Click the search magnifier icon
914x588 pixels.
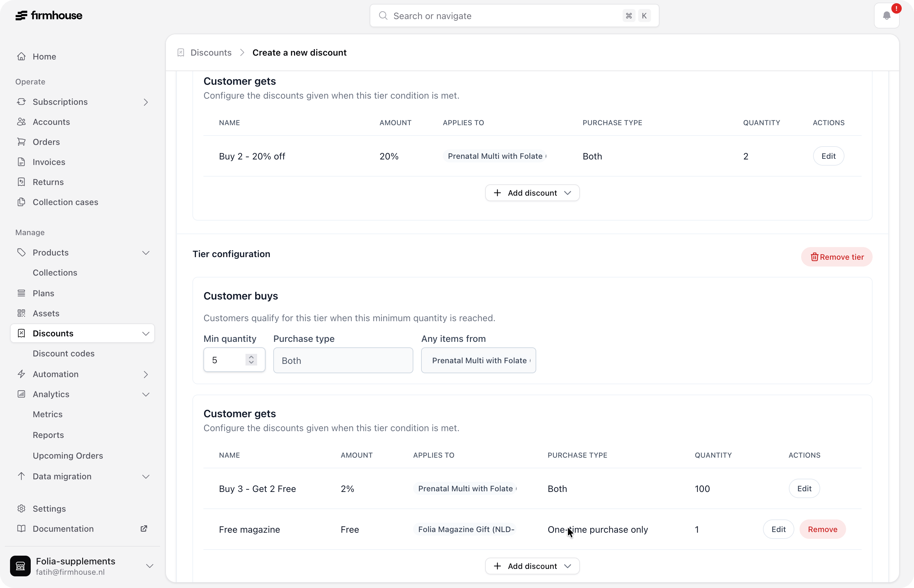383,16
